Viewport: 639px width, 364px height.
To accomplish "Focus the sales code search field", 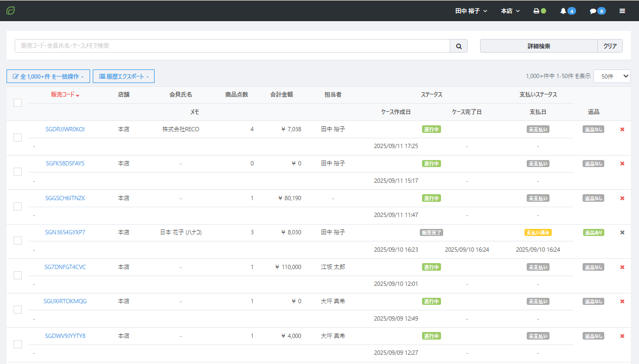I will 232,46.
